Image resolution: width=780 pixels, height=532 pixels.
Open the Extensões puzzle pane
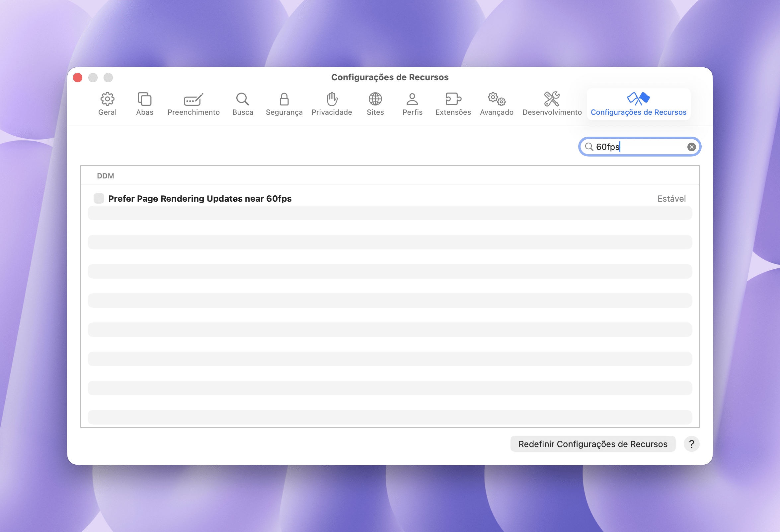pyautogui.click(x=453, y=104)
